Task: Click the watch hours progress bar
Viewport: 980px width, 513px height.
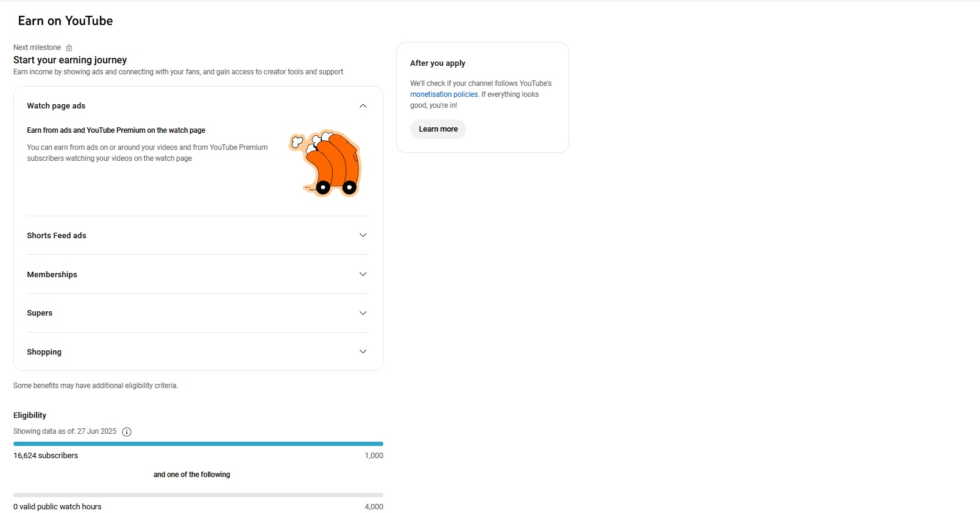Action: click(198, 495)
